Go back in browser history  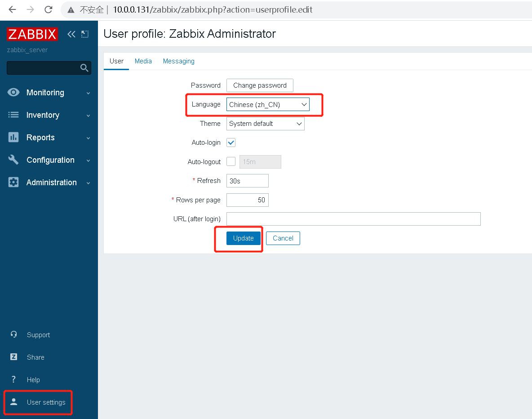12,9
